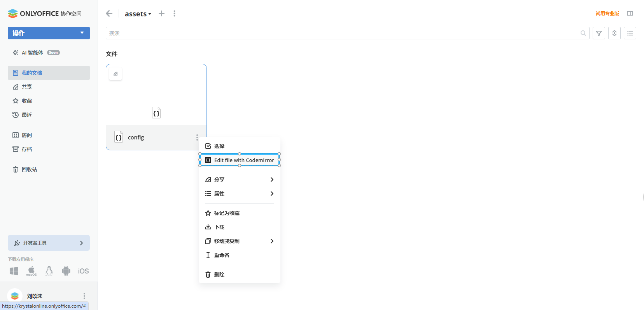The height and width of the screenshot is (310, 644).
Task: Go to 我的文档 in sidebar
Action: click(x=49, y=73)
